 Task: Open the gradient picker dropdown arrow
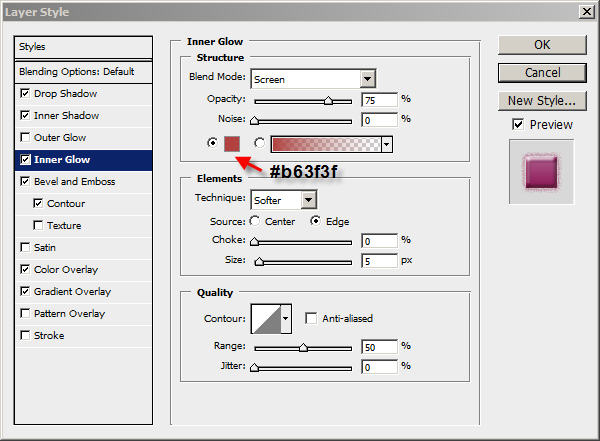tap(386, 144)
